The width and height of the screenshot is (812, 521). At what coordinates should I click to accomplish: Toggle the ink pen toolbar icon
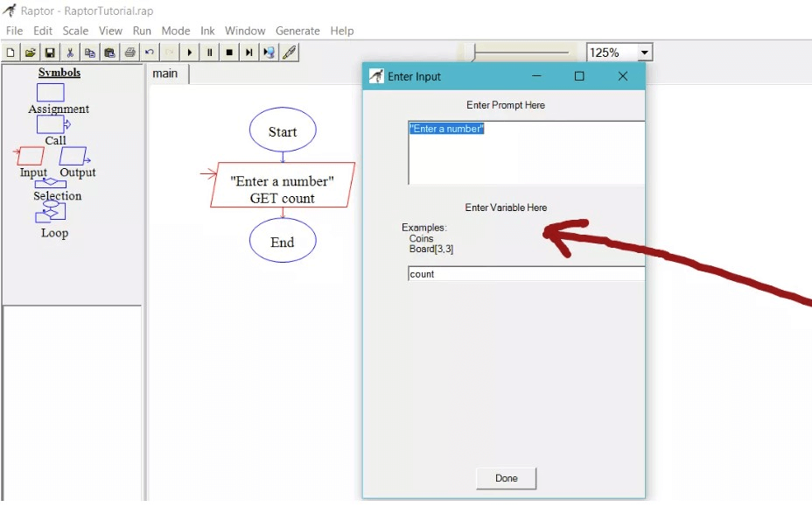point(289,53)
